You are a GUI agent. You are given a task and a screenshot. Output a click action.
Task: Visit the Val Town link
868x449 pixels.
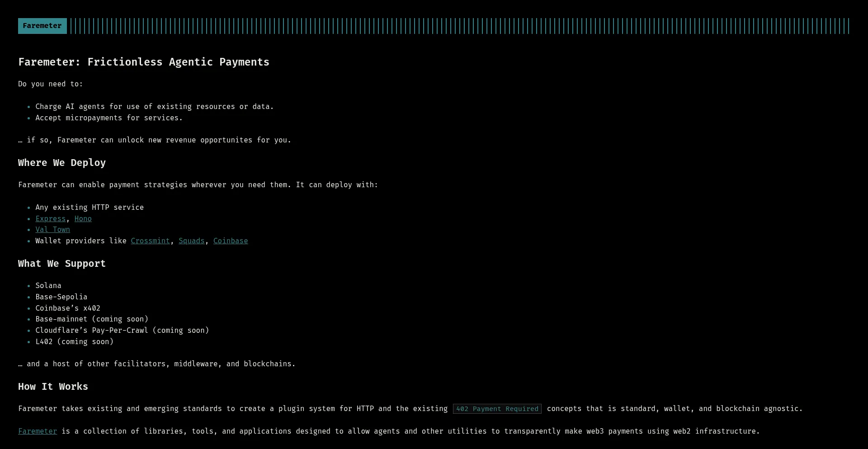(52, 230)
